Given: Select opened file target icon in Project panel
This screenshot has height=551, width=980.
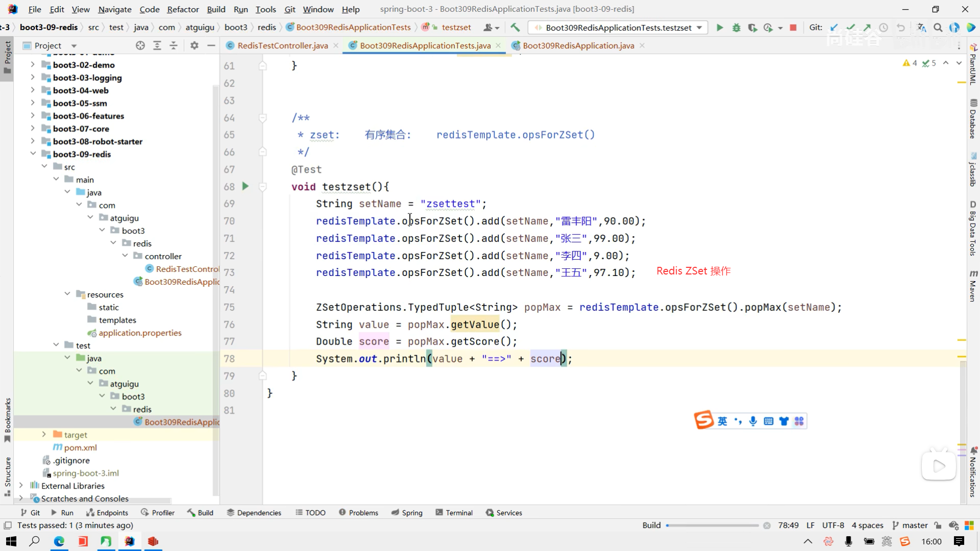Looking at the screenshot, I should 140,45.
